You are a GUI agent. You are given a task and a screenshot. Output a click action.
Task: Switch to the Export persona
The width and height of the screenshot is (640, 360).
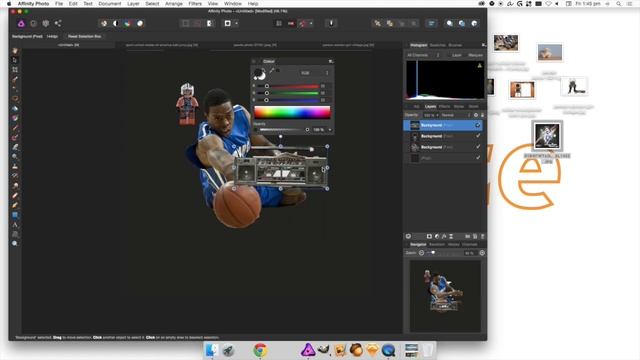pyautogui.click(x=58, y=24)
